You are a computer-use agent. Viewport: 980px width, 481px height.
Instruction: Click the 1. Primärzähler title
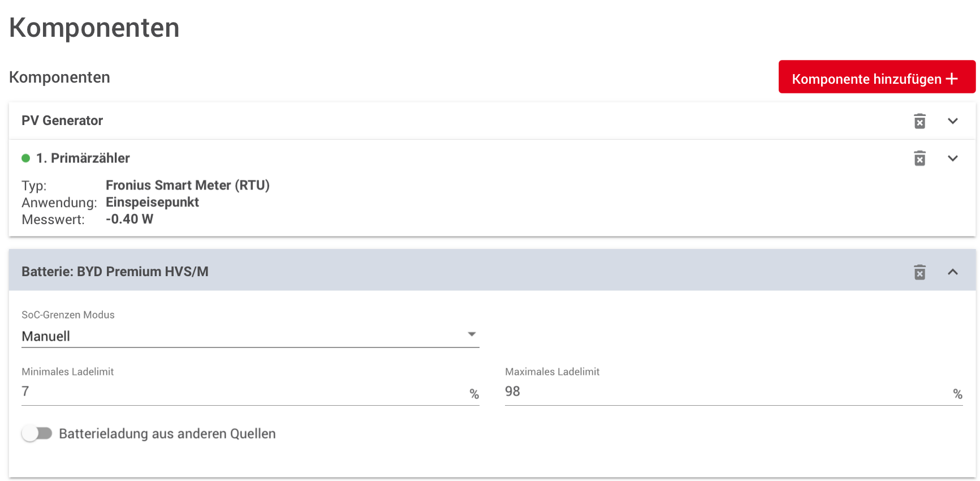(83, 158)
